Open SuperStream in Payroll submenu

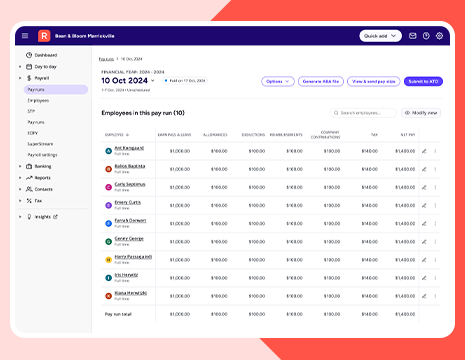coord(40,144)
